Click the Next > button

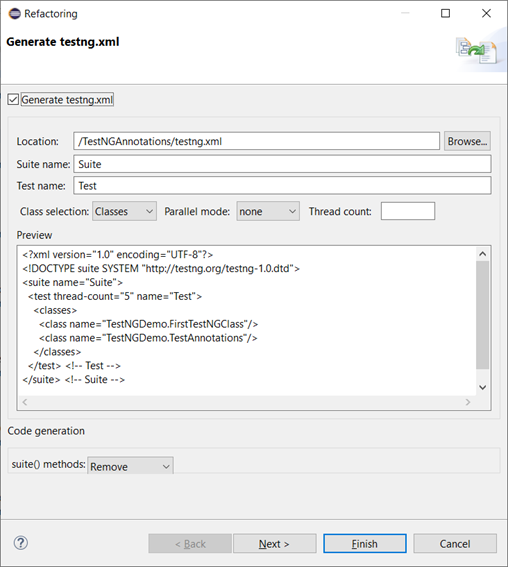pos(274,543)
